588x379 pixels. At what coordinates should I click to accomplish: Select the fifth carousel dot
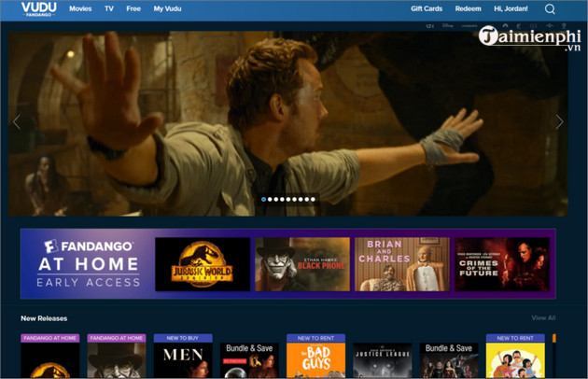tap(288, 199)
